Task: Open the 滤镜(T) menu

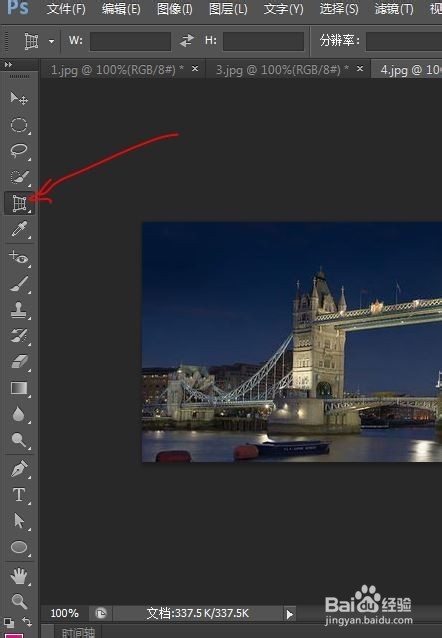Action: [394, 9]
